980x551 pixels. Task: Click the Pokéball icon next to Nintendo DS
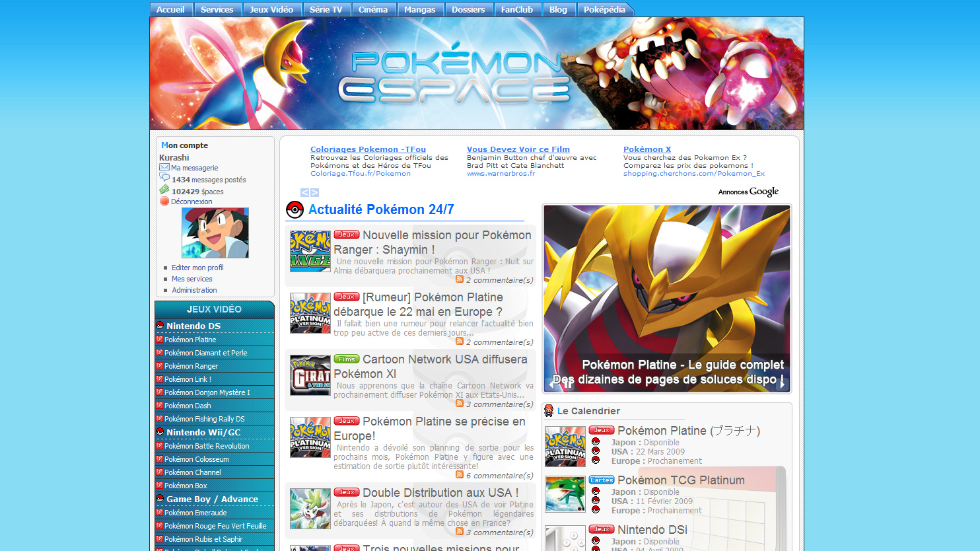160,325
